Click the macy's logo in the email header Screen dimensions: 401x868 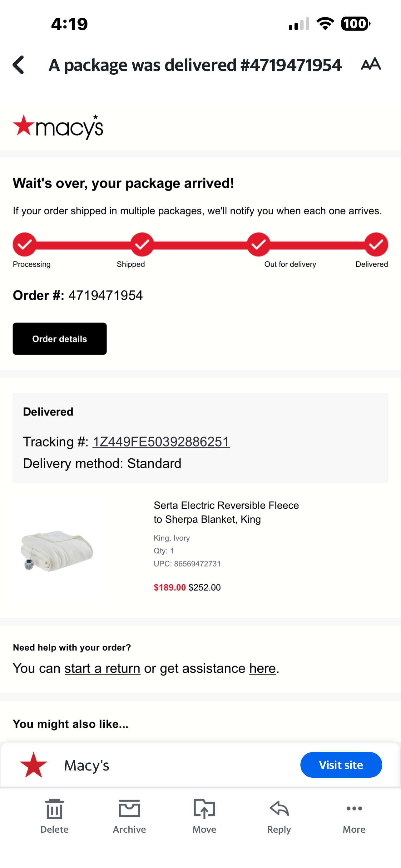(58, 127)
